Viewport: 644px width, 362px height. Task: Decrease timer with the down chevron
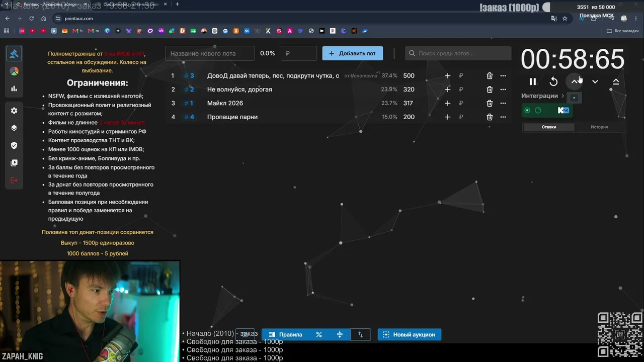click(x=595, y=81)
